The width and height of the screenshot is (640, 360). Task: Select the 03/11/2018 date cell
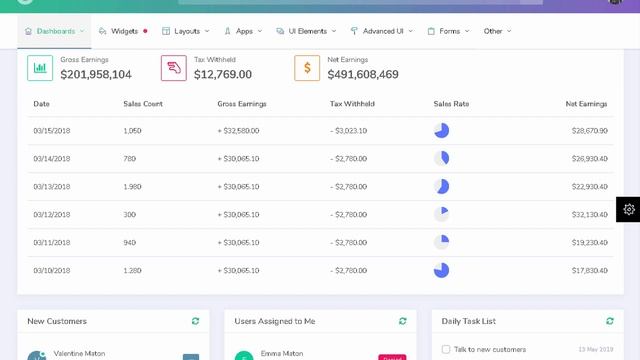coord(52,242)
